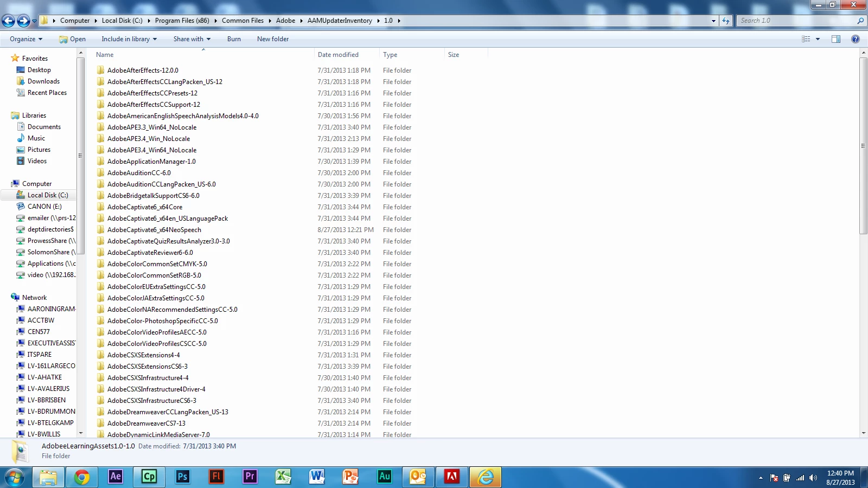Launch Google Chrome from taskbar

82,477
